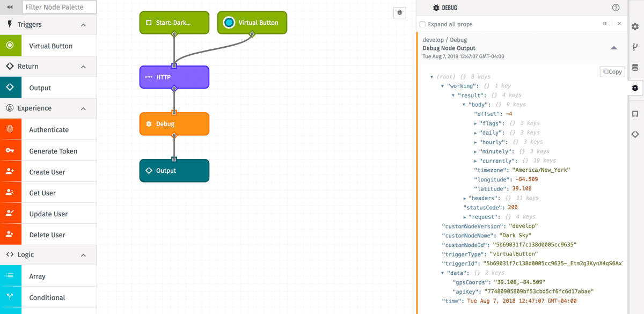Clear debug messages with X icon

pyautogui.click(x=619, y=24)
